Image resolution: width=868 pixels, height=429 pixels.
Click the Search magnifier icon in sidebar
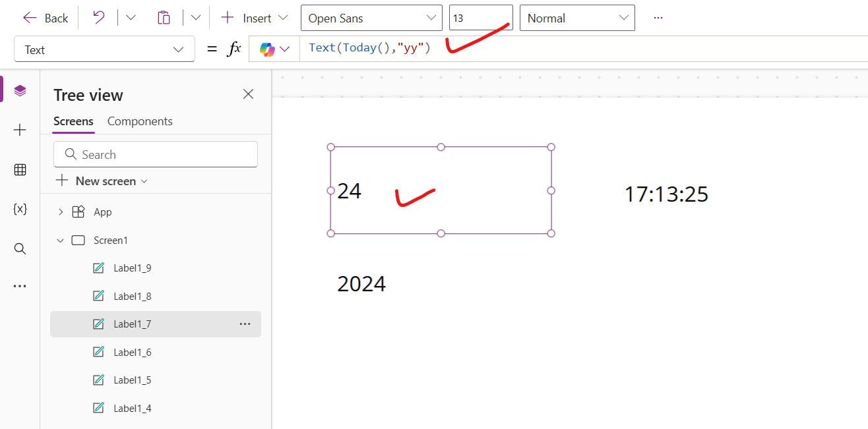(20, 248)
